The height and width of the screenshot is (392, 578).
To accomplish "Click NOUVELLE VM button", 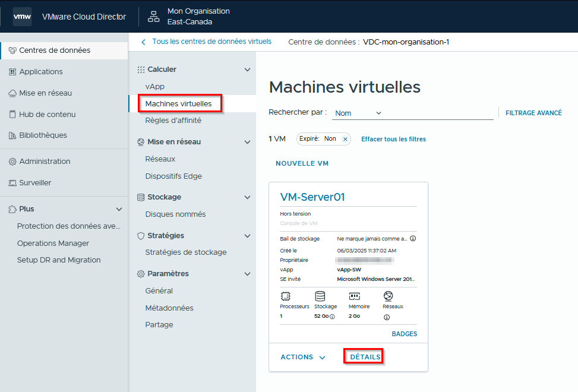I will (x=302, y=163).
